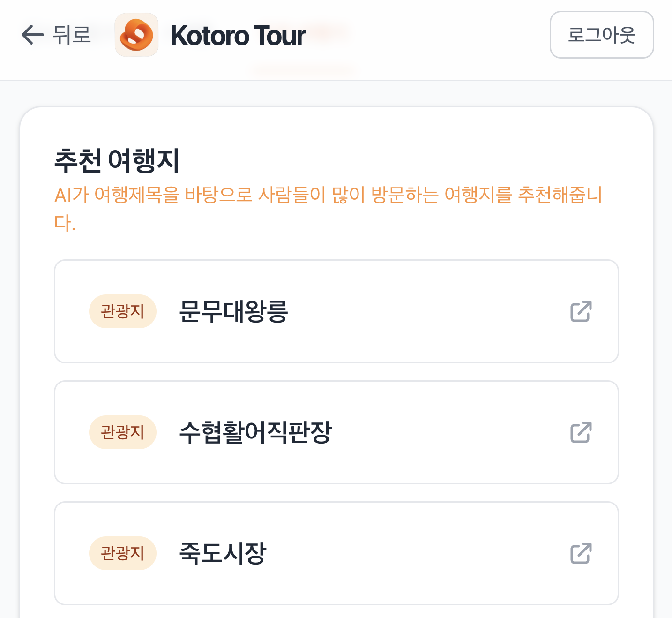Click 관광지 tag on 죽도시장

(122, 553)
